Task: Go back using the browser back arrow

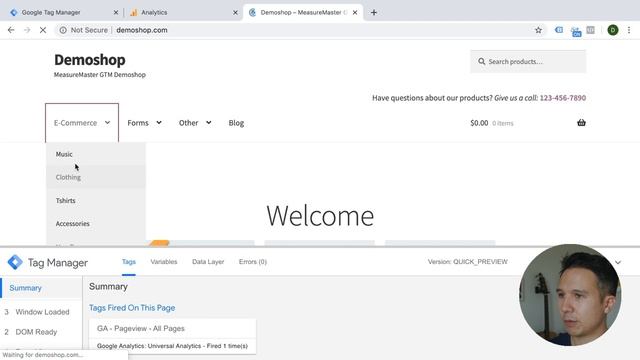Action: [x=11, y=30]
